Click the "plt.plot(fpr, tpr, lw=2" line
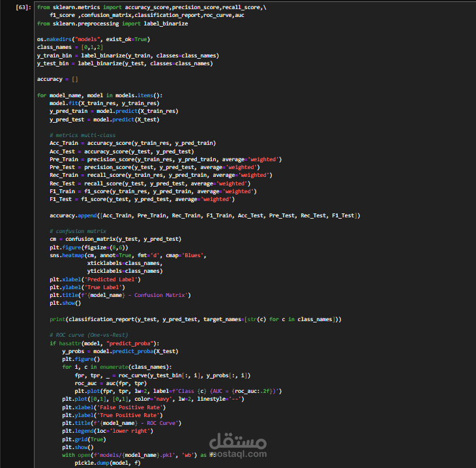This screenshot has width=476, height=468. click(x=178, y=391)
